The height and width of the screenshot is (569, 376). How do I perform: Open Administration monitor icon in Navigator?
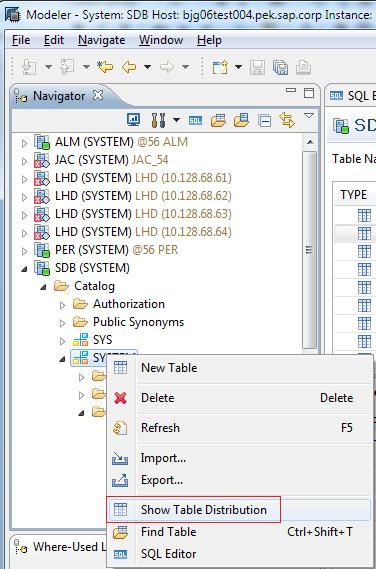pos(134,119)
